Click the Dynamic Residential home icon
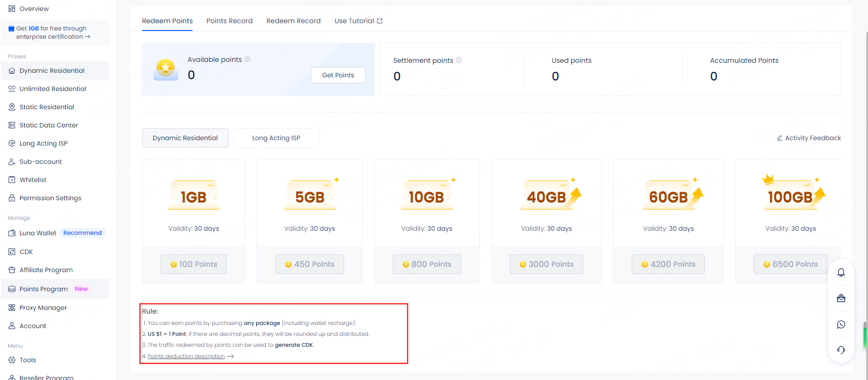Image resolution: width=868 pixels, height=380 pixels. (12, 71)
